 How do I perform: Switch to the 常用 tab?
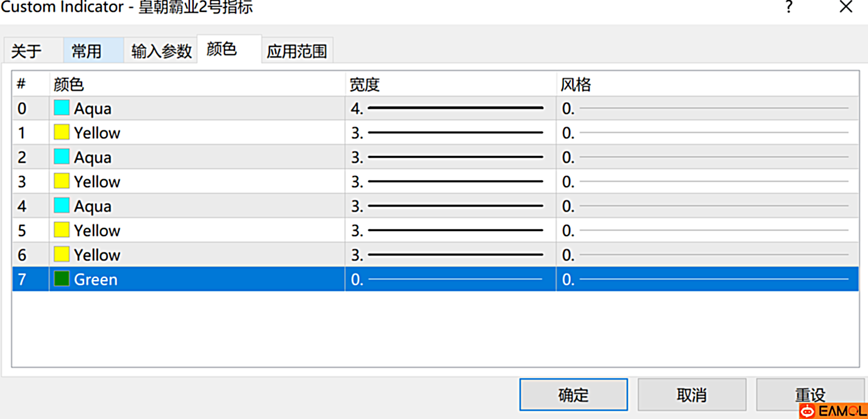86,51
